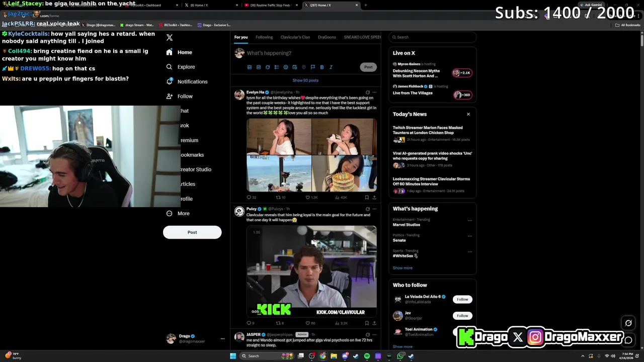Open options for Senate trend
Viewport: 644px width, 362px height.
470,236
